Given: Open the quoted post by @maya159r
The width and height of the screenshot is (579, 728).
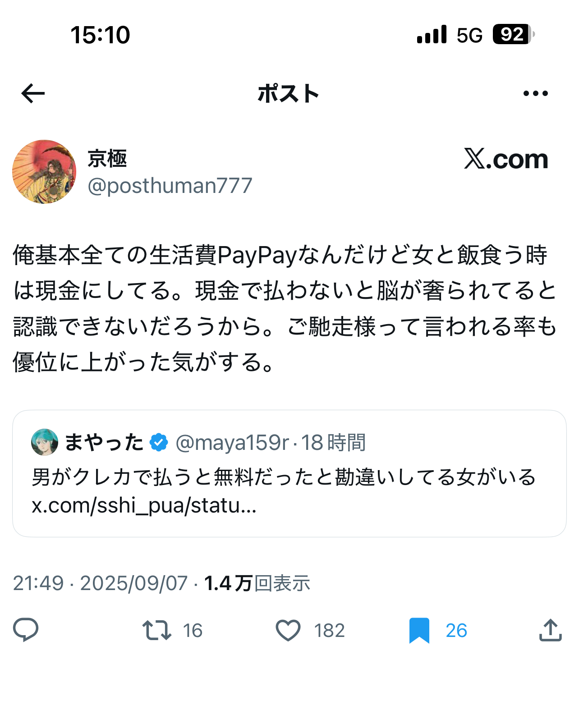Looking at the screenshot, I should [289, 473].
